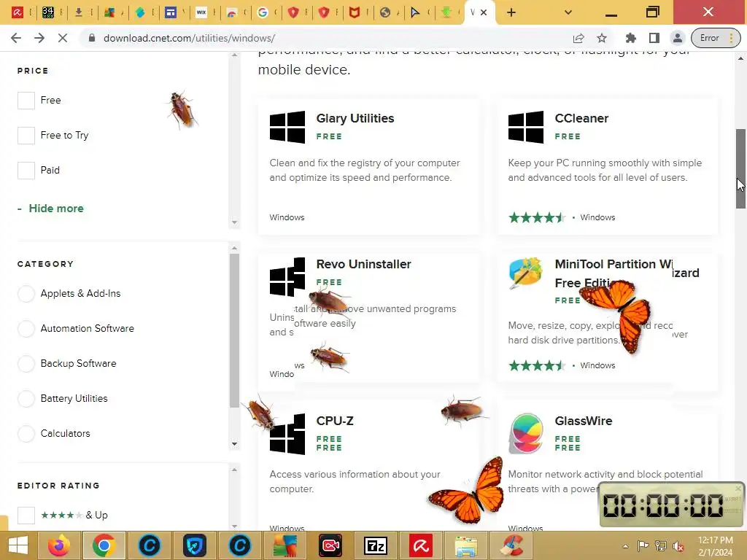747x560 pixels.
Task: Open the tab search dropdown
Action: 568,12
